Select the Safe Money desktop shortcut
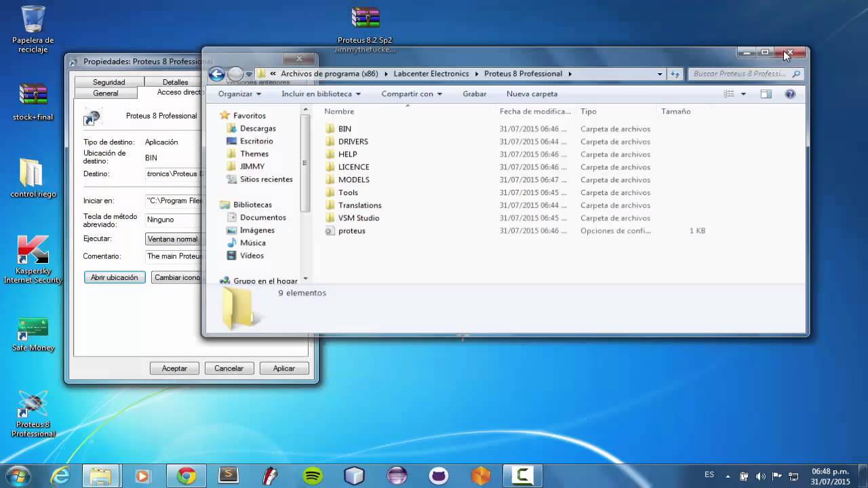This screenshot has width=868, height=488. coord(33,334)
